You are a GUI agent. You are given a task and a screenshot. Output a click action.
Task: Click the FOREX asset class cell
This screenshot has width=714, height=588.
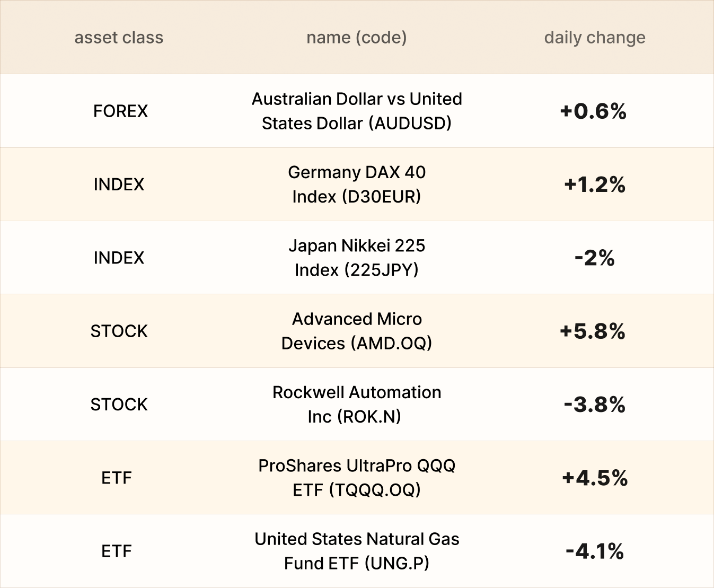pyautogui.click(x=120, y=111)
